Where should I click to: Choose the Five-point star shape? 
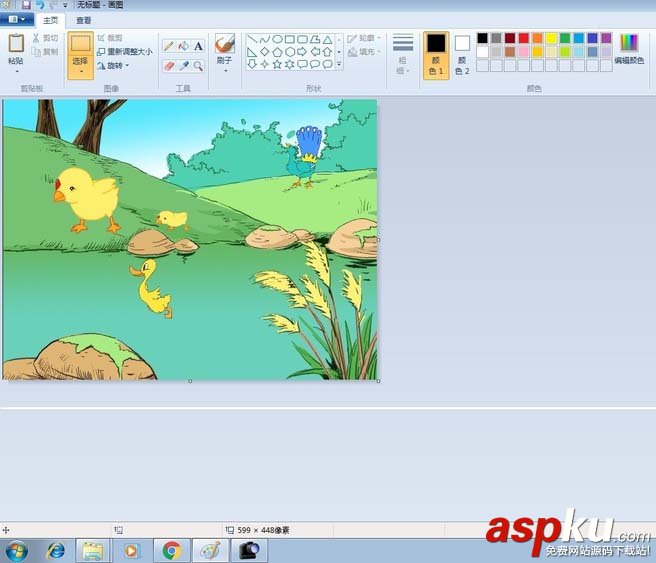tap(277, 64)
